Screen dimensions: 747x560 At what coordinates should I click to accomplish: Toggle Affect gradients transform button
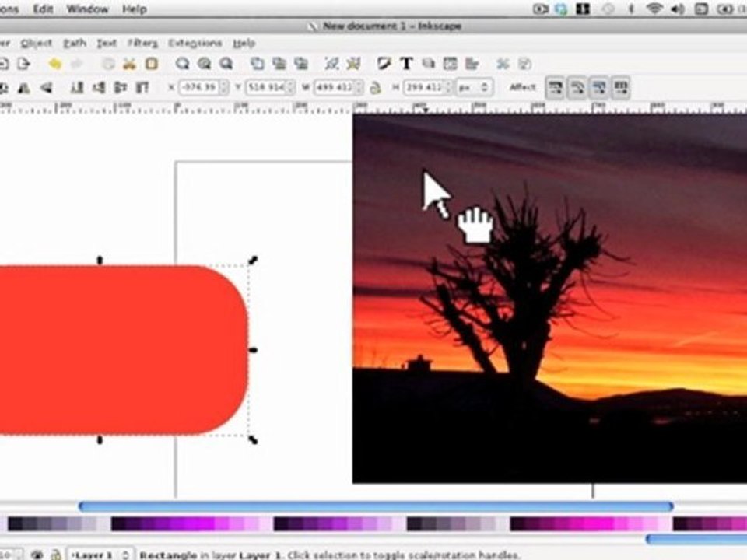point(599,88)
